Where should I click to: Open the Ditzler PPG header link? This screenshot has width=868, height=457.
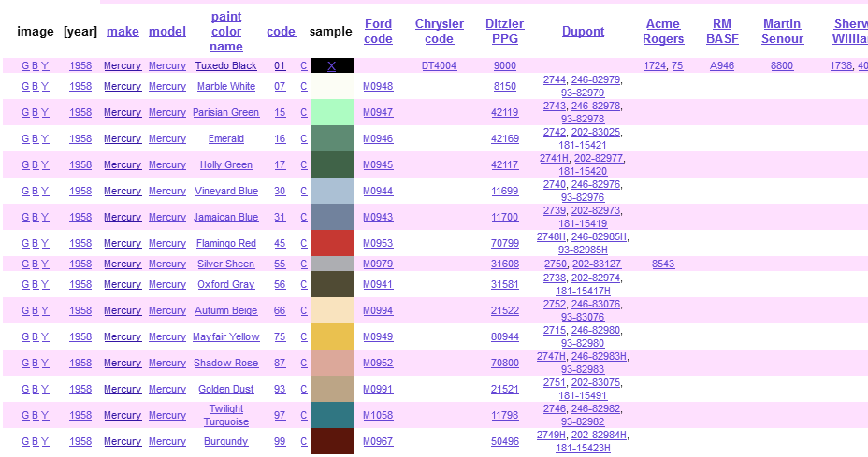(x=505, y=32)
